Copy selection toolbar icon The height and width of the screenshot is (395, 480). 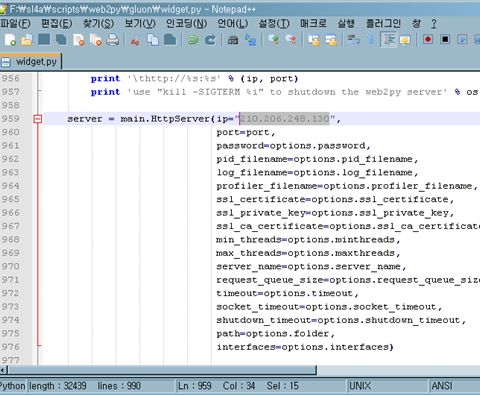point(153,40)
